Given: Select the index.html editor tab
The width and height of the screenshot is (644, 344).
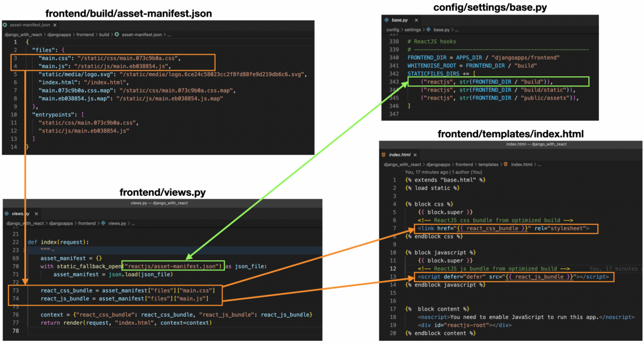Looking at the screenshot, I should coord(400,155).
